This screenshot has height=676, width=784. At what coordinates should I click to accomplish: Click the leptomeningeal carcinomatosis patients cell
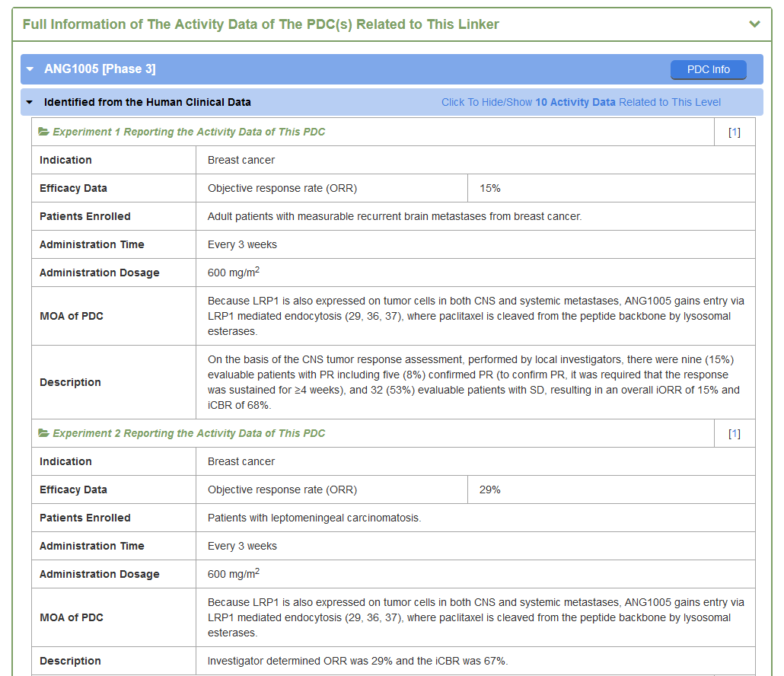point(314,518)
